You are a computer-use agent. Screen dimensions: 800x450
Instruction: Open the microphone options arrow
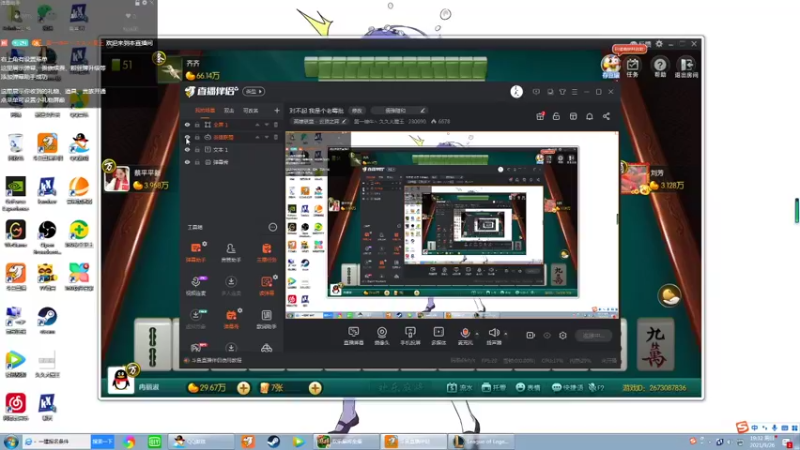tap(477, 334)
